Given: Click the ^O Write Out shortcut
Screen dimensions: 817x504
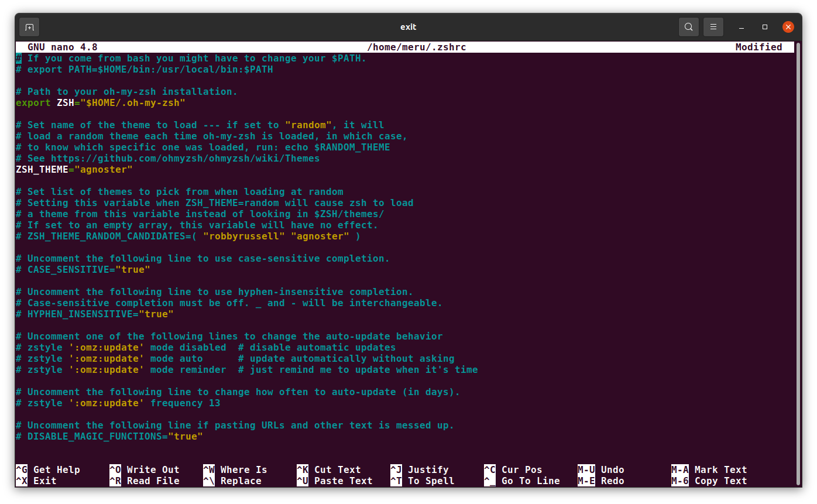Looking at the screenshot, I should (145, 469).
